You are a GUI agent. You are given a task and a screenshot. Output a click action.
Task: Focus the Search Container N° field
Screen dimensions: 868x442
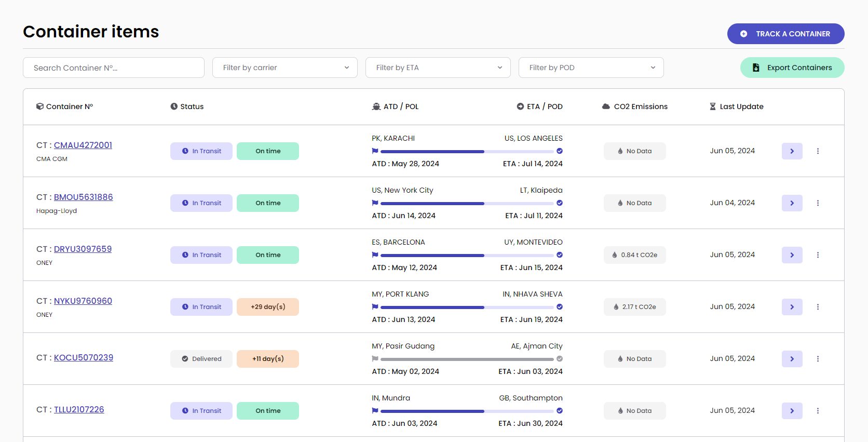(114, 68)
